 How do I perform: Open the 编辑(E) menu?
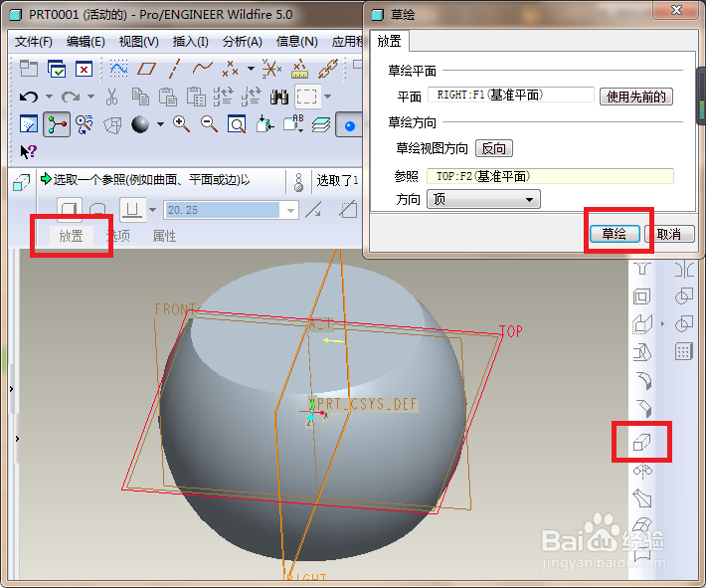click(x=86, y=42)
